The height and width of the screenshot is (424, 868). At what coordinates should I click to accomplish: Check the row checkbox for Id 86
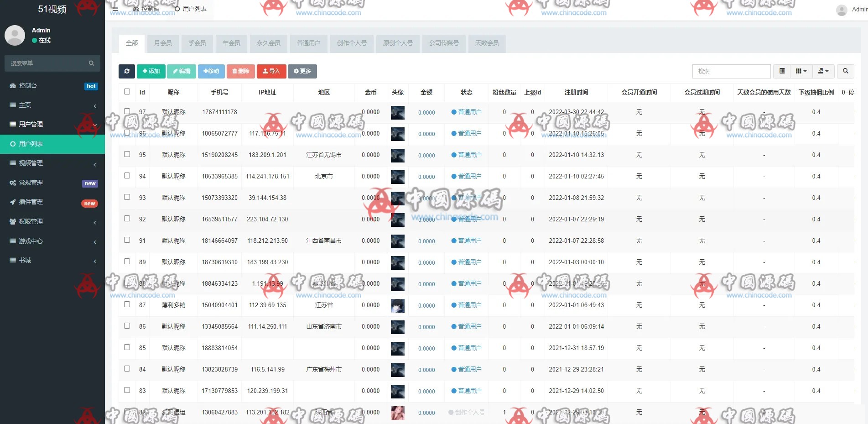(x=127, y=326)
